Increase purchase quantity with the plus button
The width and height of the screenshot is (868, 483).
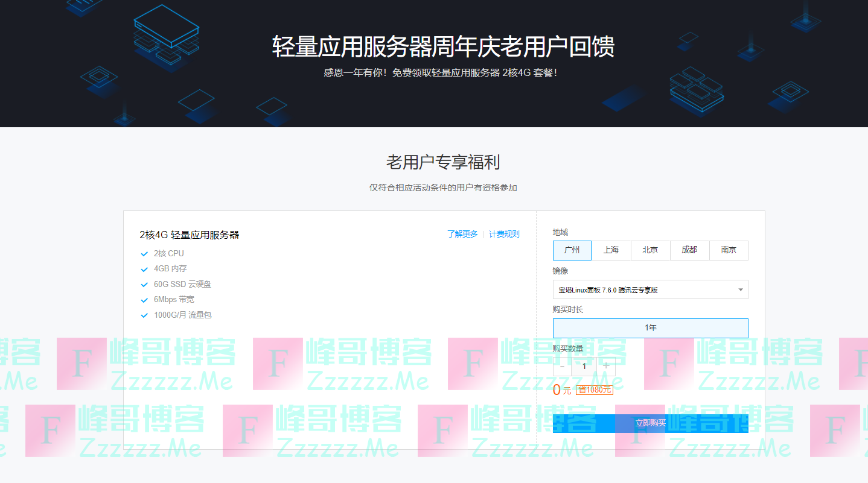point(606,366)
